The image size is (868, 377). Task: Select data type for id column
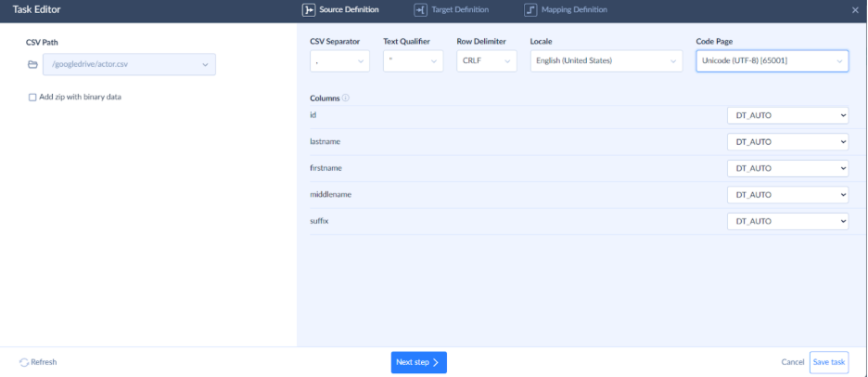pyautogui.click(x=787, y=115)
